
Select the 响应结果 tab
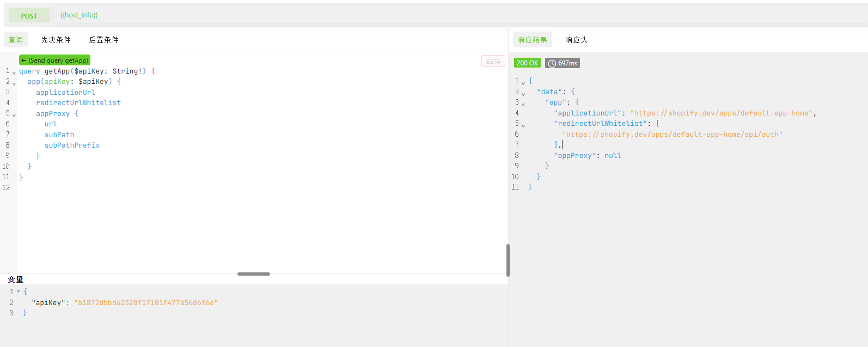pyautogui.click(x=532, y=40)
